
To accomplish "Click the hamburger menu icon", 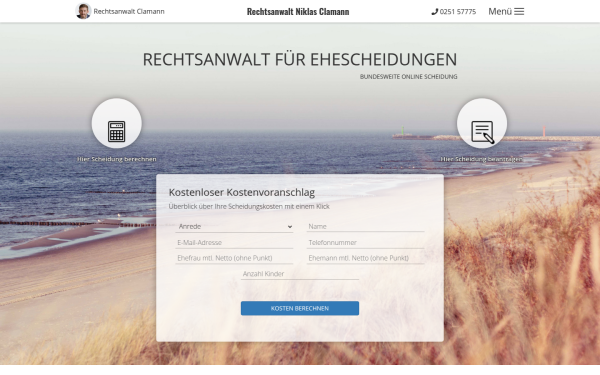I will pos(519,11).
